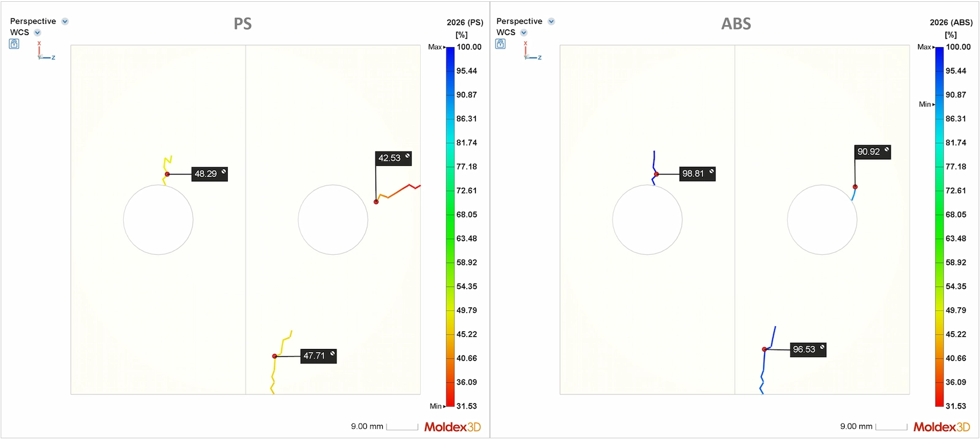Image resolution: width=980 pixels, height=439 pixels.
Task: Click the pin icon on the 90.92 probe label
Action: [886, 149]
